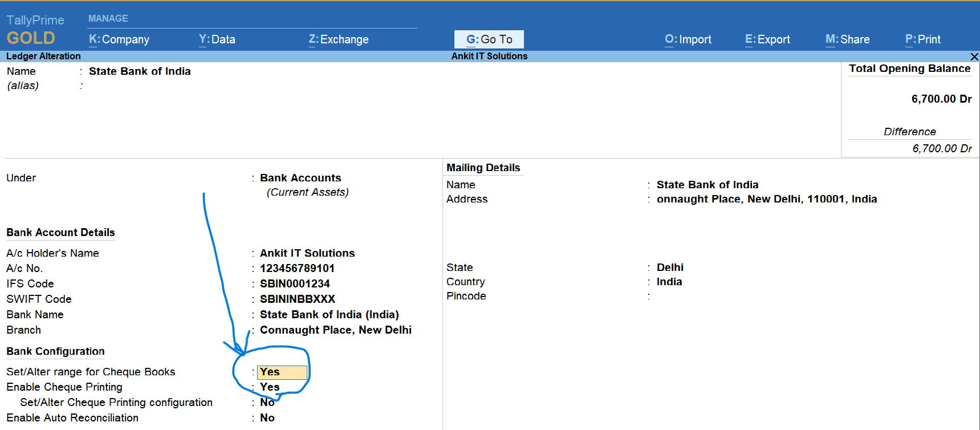The width and height of the screenshot is (980, 430).
Task: Click the SWIFT Code label
Action: [39, 299]
